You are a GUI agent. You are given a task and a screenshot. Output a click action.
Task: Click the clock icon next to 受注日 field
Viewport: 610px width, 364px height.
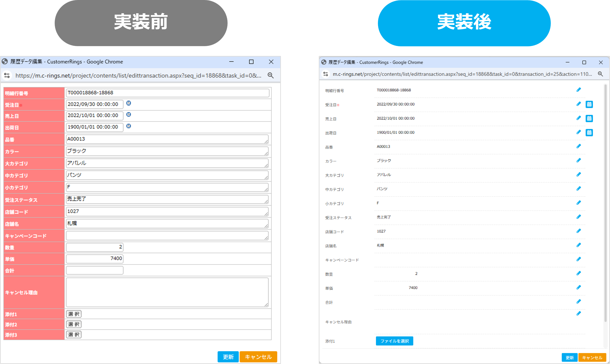coord(129,103)
